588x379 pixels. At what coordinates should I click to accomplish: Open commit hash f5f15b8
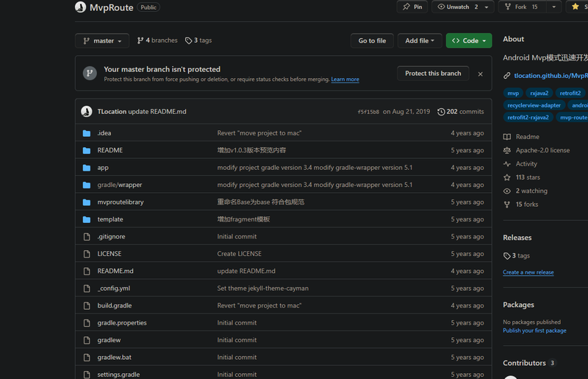click(x=368, y=112)
